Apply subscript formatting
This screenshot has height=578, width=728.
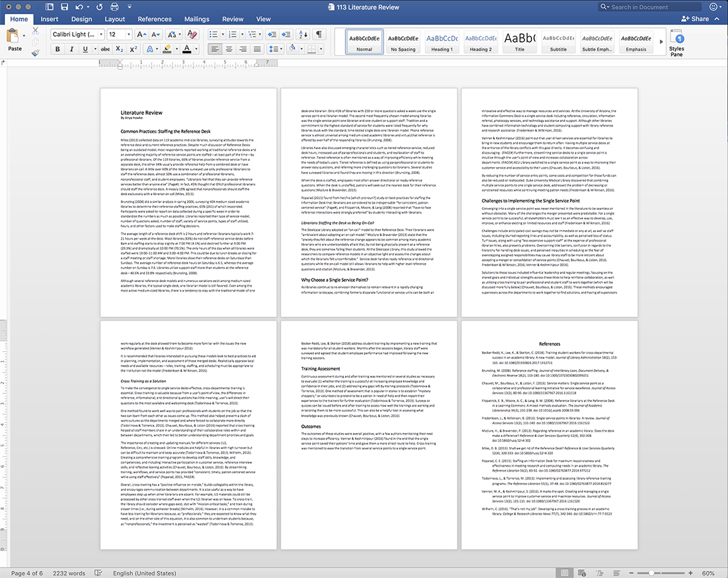(x=119, y=49)
